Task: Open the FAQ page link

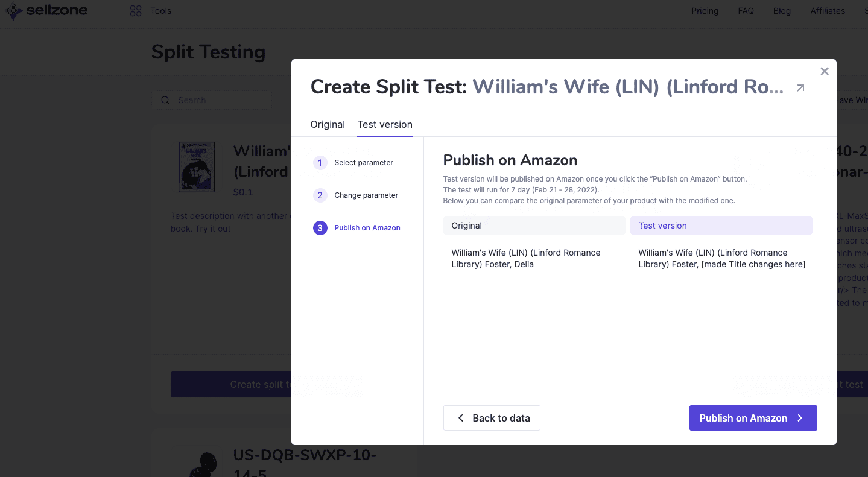Action: [x=746, y=10]
